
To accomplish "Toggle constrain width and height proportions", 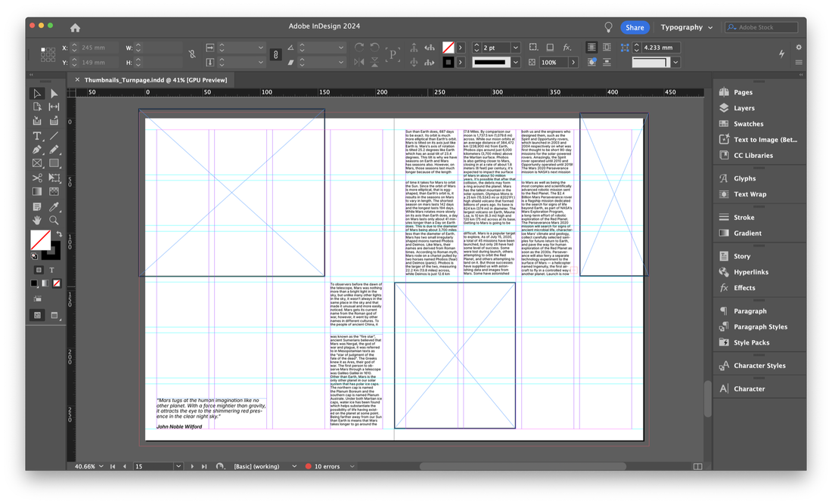I will 192,54.
